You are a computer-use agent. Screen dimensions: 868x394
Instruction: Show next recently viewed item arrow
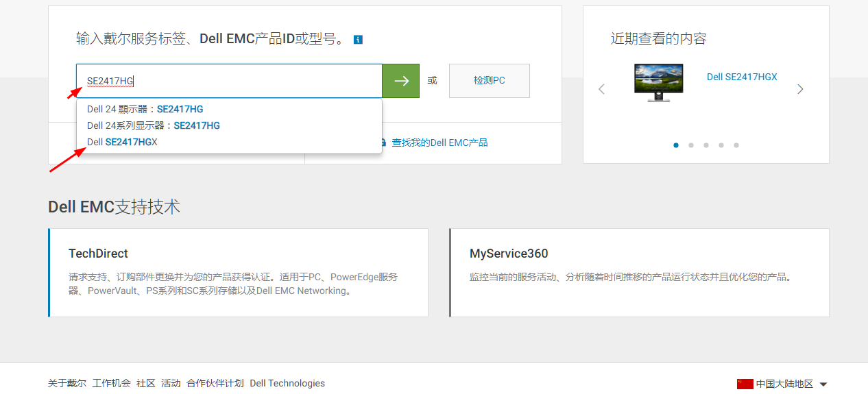pyautogui.click(x=800, y=89)
